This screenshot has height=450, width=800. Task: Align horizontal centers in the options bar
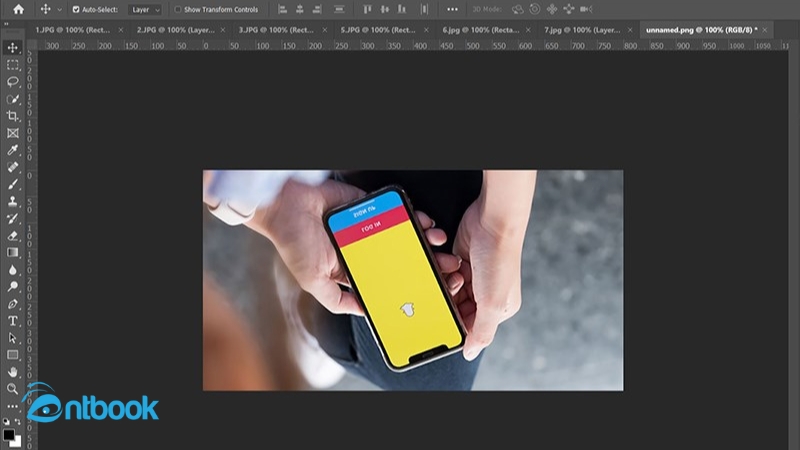(x=299, y=9)
